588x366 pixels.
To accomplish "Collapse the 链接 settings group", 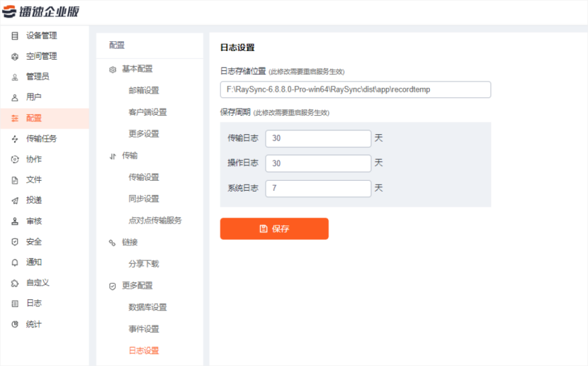I will pos(130,242).
